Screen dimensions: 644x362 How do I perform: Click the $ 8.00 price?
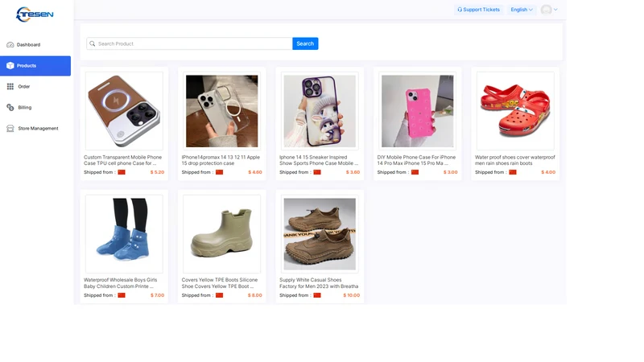254,295
